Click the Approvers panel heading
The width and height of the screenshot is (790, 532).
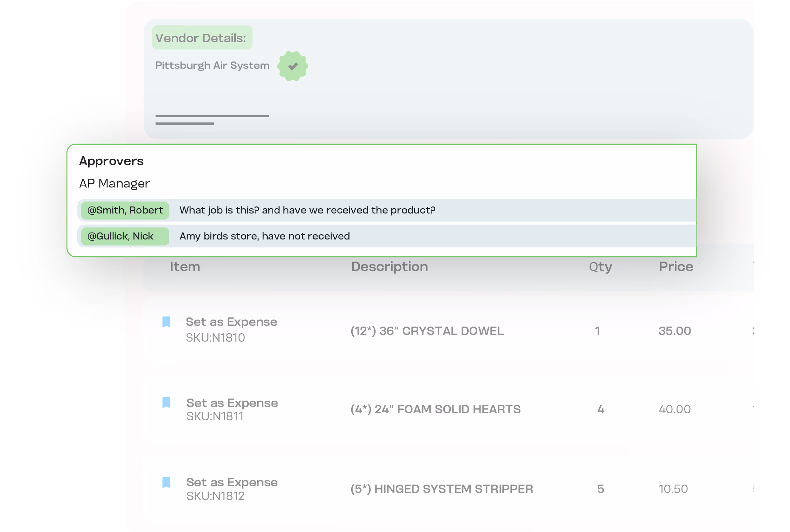111,161
